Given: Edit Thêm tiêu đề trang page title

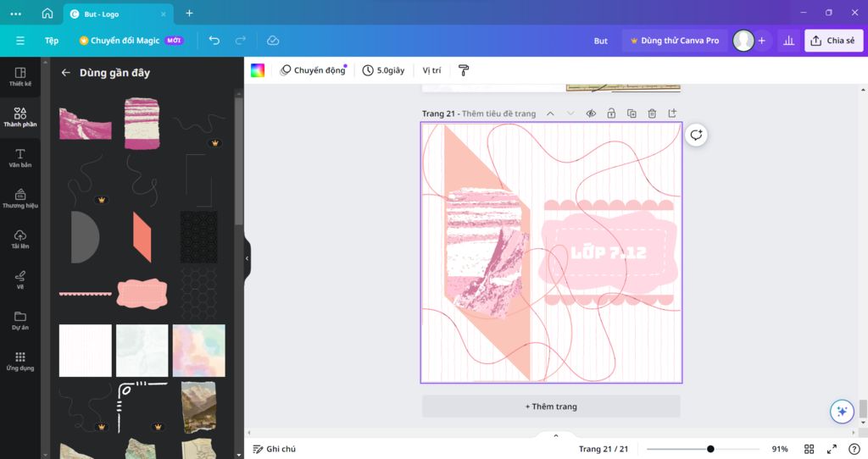Looking at the screenshot, I should 498,113.
